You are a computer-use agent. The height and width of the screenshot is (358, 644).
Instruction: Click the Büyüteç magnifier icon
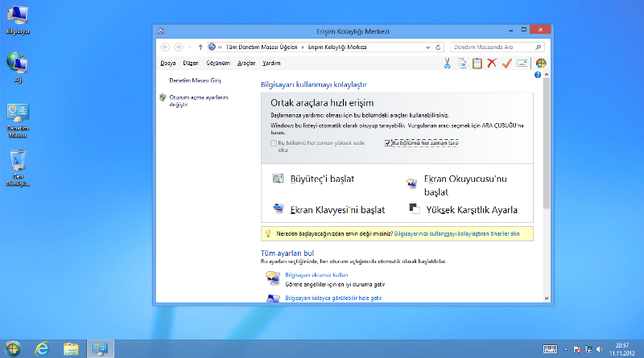pos(278,179)
